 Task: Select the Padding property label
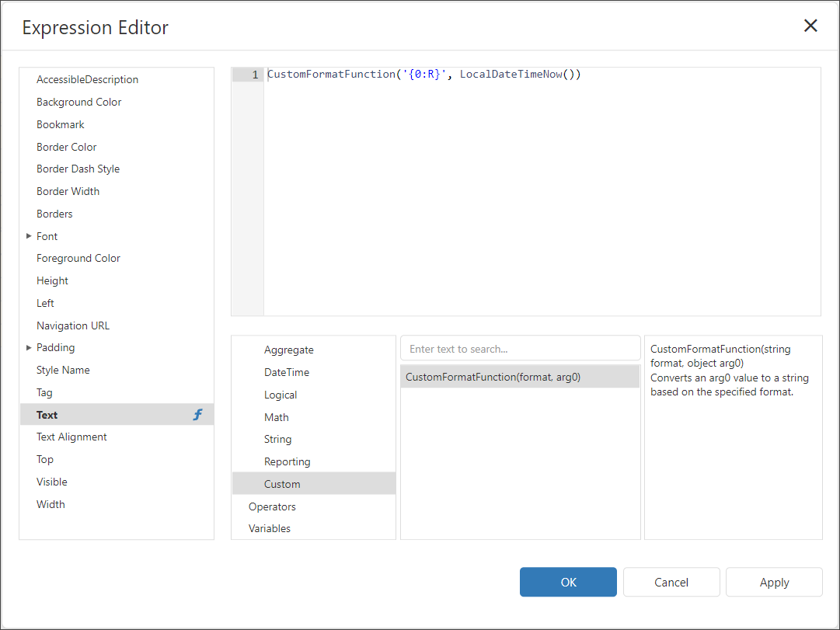(x=56, y=348)
